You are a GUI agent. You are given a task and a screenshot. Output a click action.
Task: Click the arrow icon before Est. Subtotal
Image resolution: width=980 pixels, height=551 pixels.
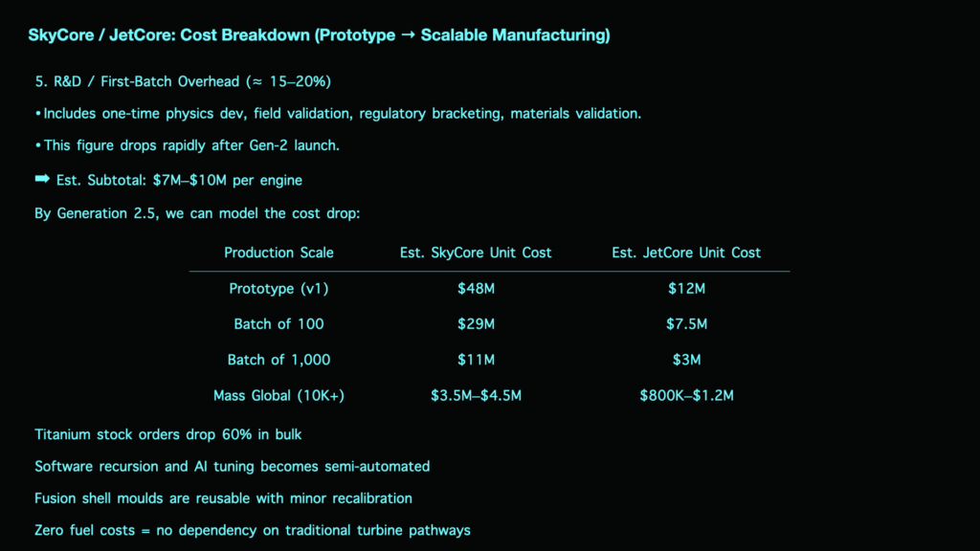pyautogui.click(x=42, y=179)
